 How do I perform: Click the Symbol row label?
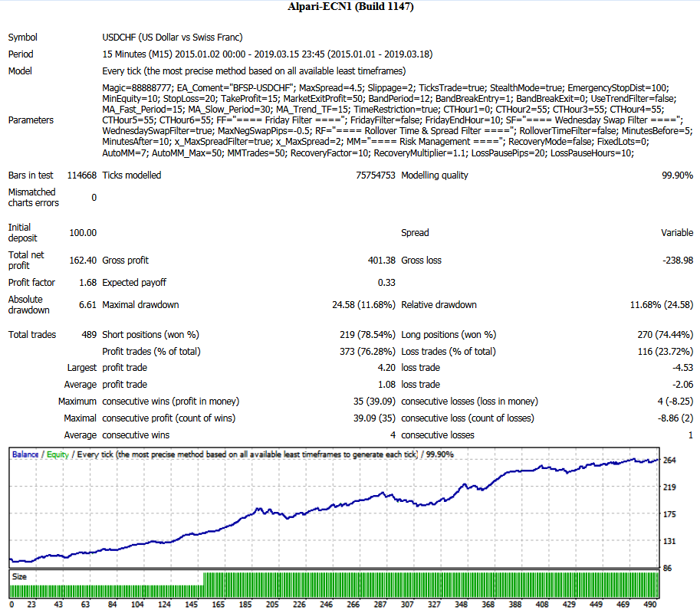[23, 38]
